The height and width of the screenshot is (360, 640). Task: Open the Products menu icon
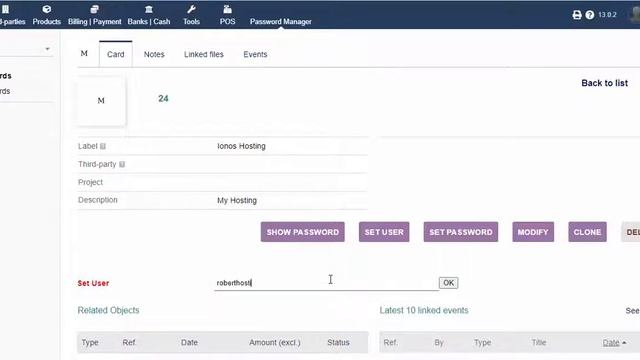(x=47, y=9)
